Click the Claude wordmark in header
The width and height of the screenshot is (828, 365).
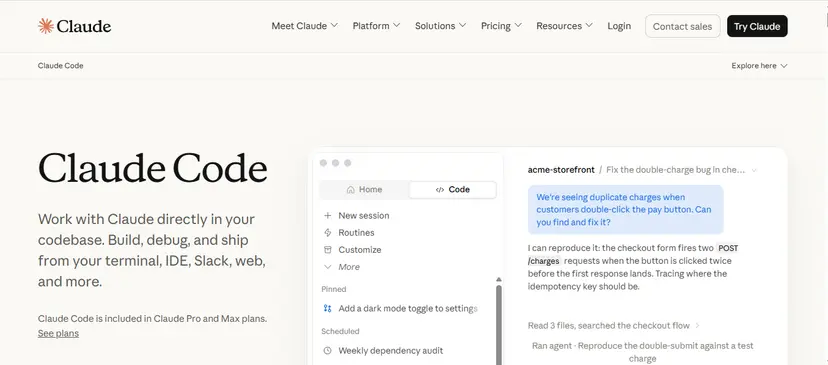click(84, 26)
